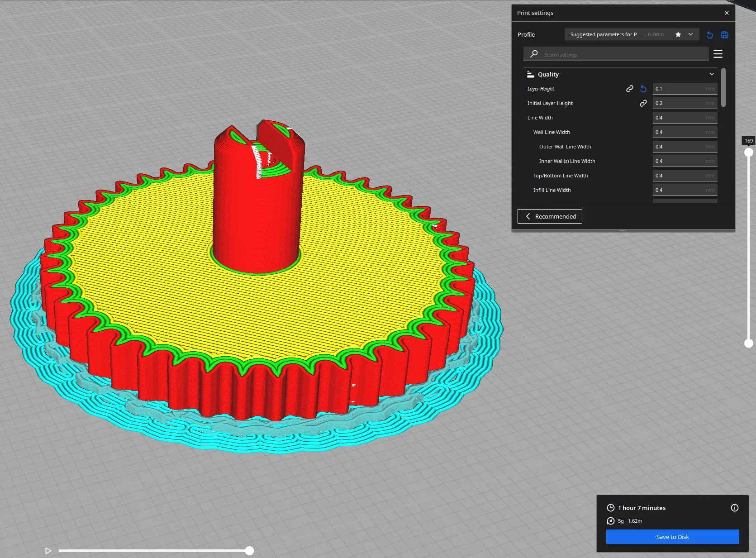This screenshot has width=756, height=558.
Task: Click the link icon beside Initial Layer Height
Action: click(x=643, y=103)
